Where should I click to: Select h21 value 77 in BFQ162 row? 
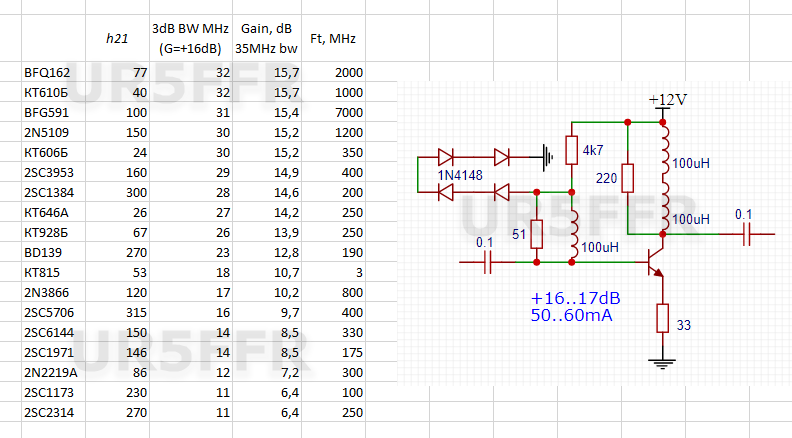[118, 72]
